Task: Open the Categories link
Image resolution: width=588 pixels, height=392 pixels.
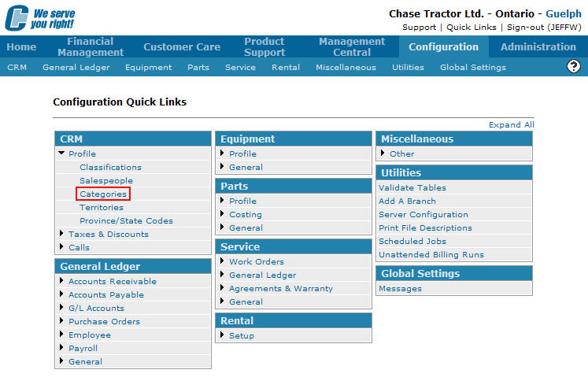Action: pos(103,194)
